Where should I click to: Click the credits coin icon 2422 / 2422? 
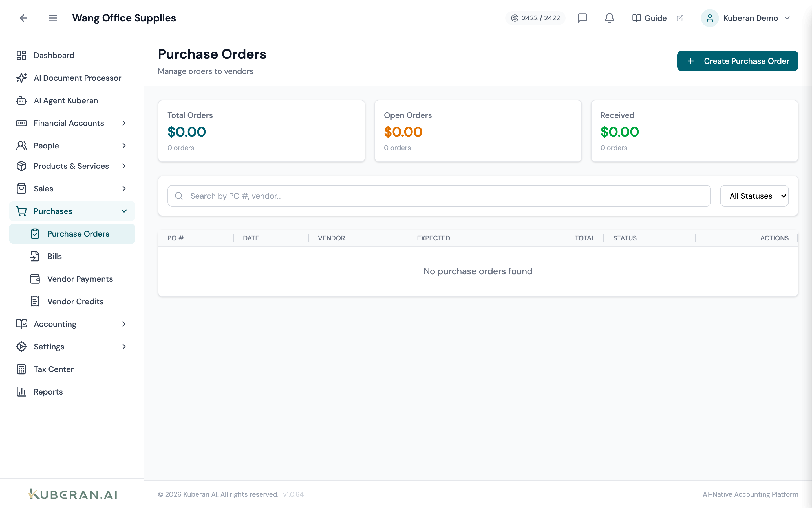click(515, 18)
